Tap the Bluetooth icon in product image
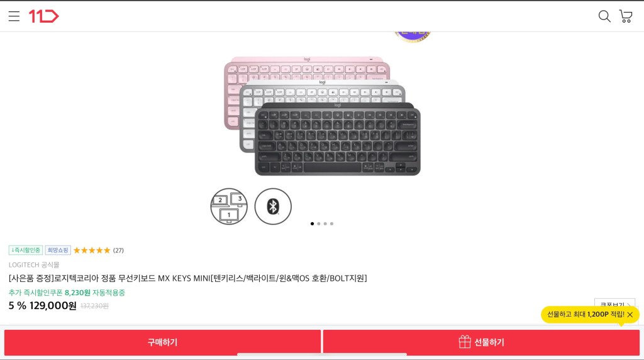This screenshot has height=360, width=644. coord(273,206)
